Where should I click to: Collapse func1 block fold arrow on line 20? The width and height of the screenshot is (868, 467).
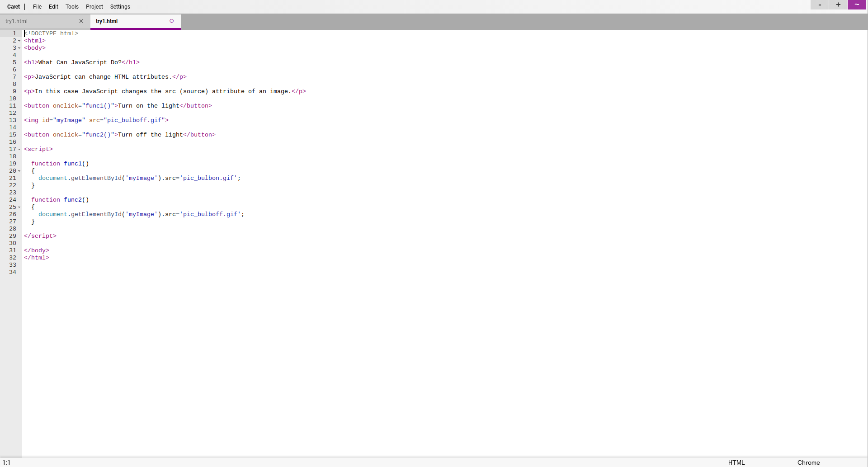coord(19,171)
